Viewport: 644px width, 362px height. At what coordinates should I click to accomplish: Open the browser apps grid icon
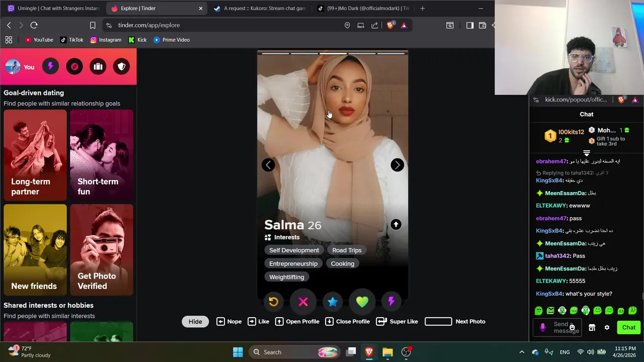click(9, 40)
